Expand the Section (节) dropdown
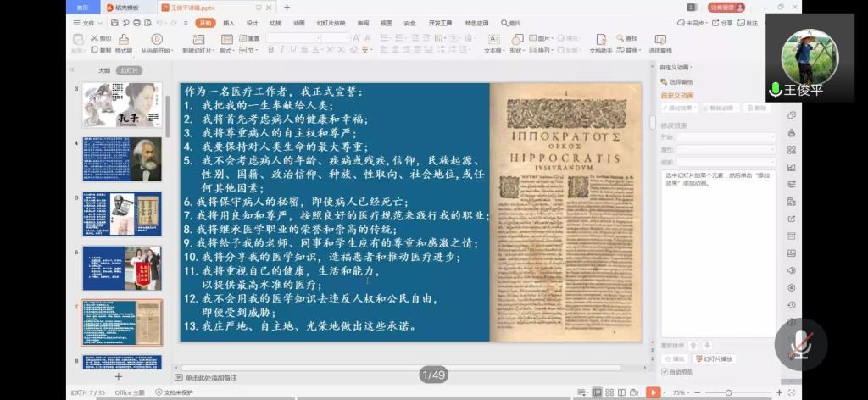Image resolution: width=868 pixels, height=400 pixels. pos(249,50)
